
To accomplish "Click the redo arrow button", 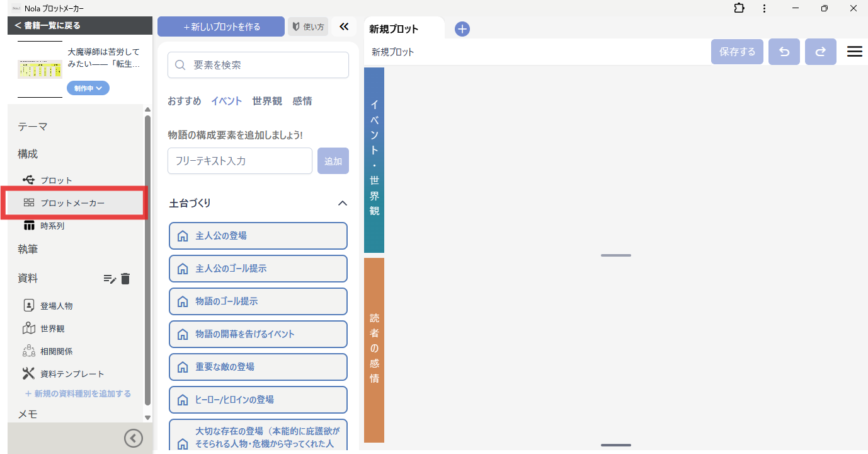I will pyautogui.click(x=820, y=52).
